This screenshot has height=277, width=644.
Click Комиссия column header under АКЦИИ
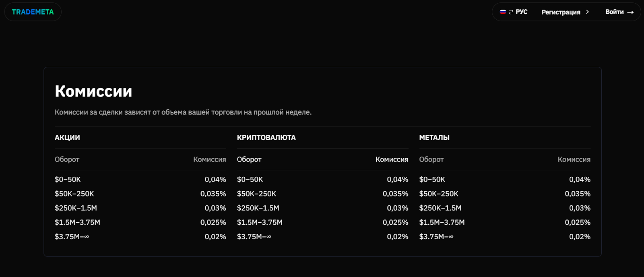209,159
